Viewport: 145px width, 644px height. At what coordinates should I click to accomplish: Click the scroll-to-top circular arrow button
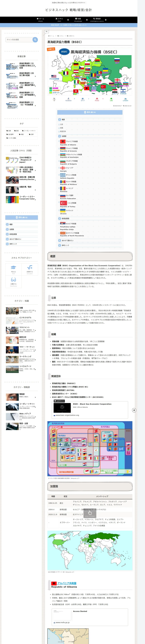[x=134, y=410]
